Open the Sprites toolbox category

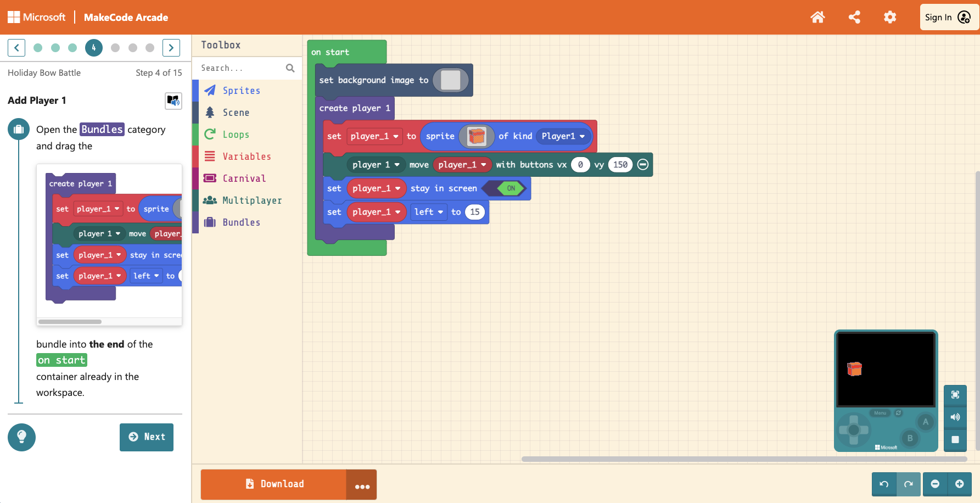coord(247,91)
